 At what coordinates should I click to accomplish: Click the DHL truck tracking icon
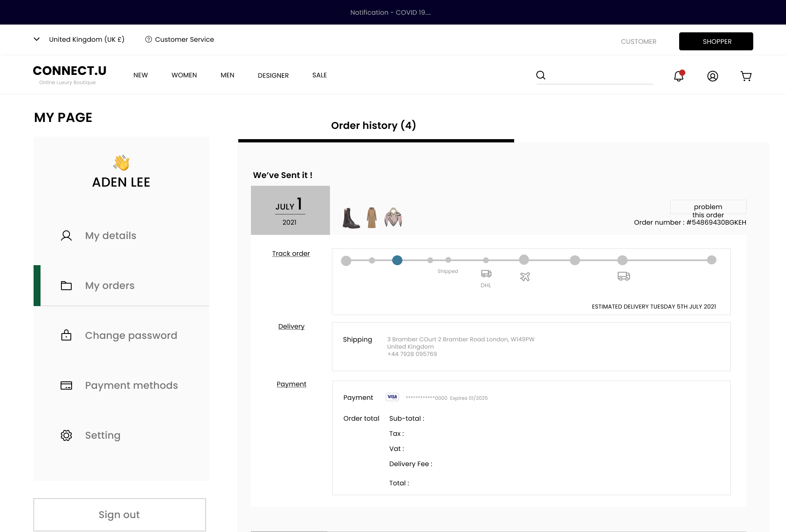point(486,274)
